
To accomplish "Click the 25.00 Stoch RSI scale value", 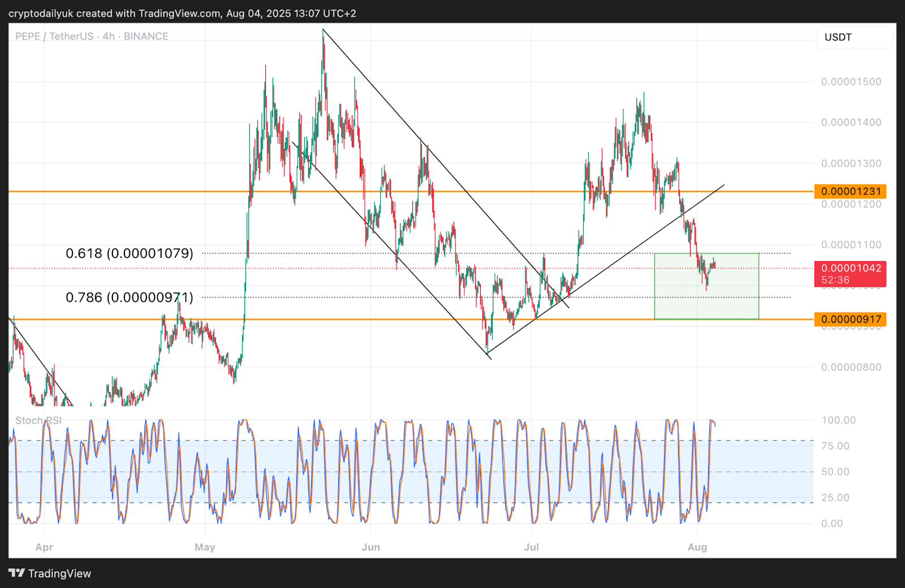I will point(835,498).
